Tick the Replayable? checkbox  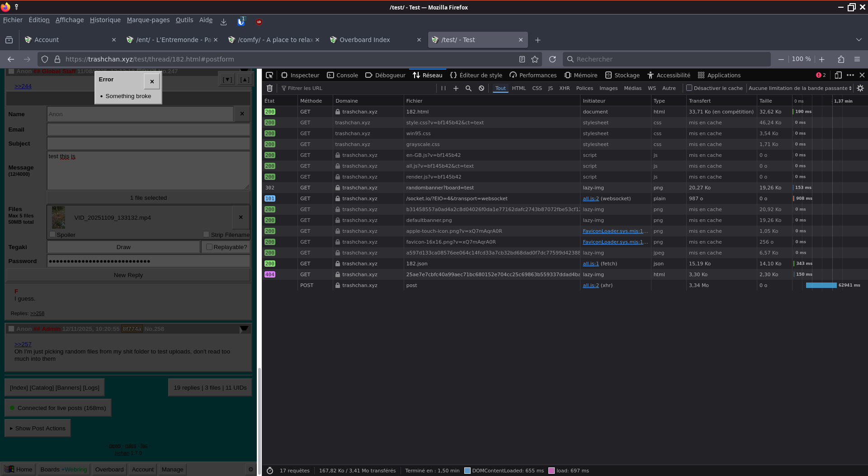209,247
